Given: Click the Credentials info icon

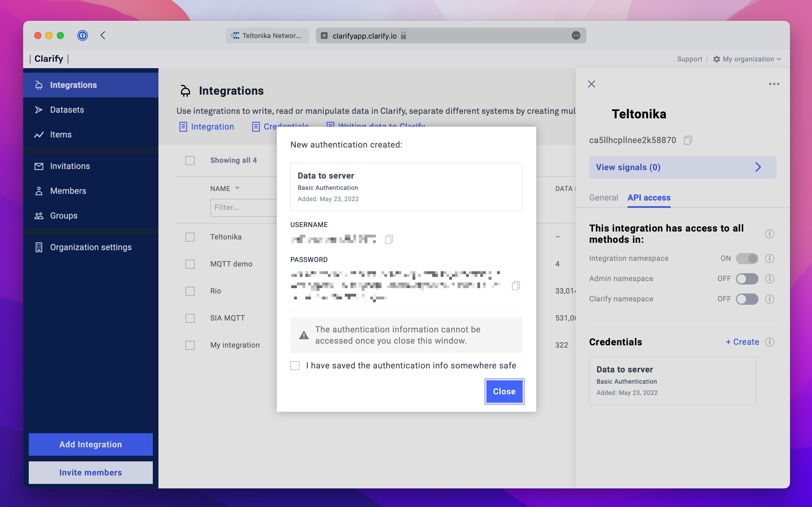Looking at the screenshot, I should (769, 342).
